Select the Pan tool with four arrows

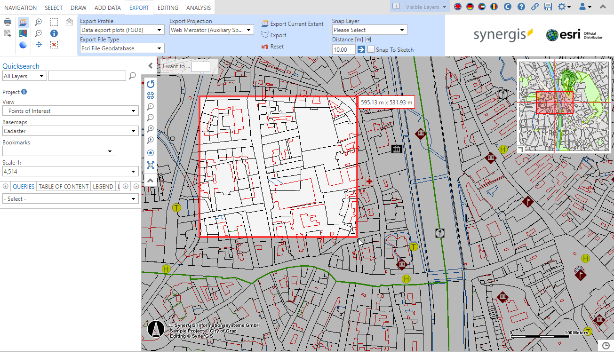pos(38,45)
